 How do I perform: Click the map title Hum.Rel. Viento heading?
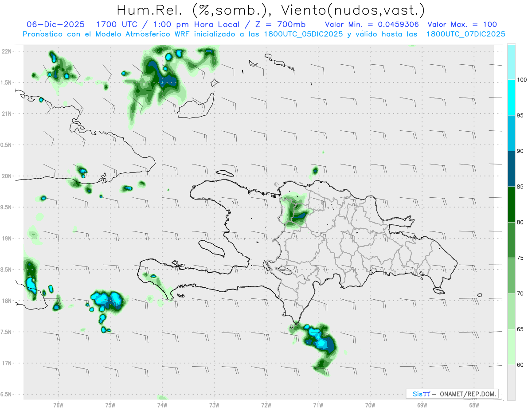point(270,10)
